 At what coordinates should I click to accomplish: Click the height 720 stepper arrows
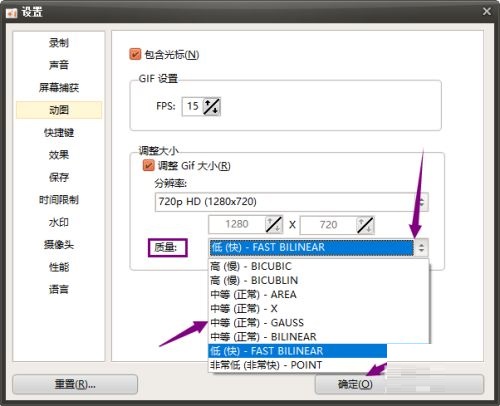pos(365,225)
